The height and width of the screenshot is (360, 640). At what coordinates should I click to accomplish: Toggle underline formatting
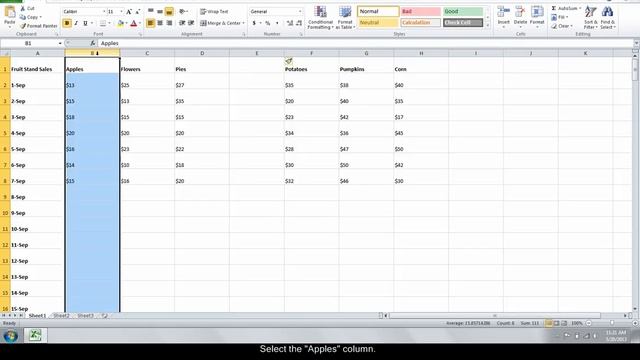coord(85,24)
